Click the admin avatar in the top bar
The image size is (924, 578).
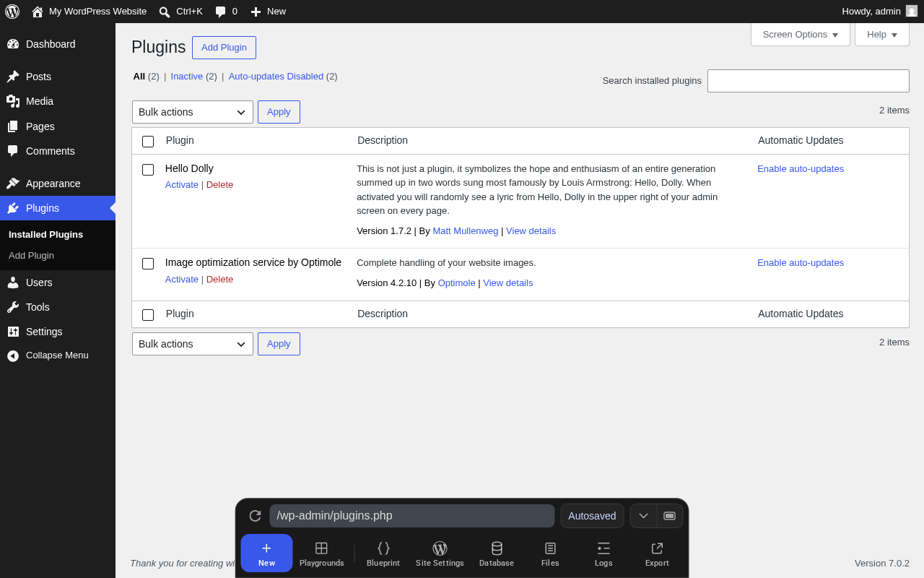(912, 11)
